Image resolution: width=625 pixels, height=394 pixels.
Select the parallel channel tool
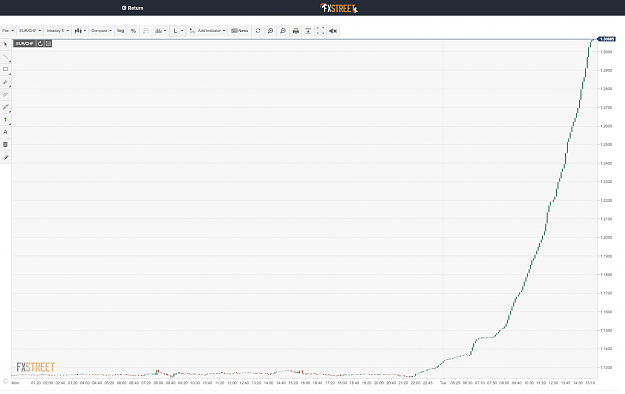(6, 95)
